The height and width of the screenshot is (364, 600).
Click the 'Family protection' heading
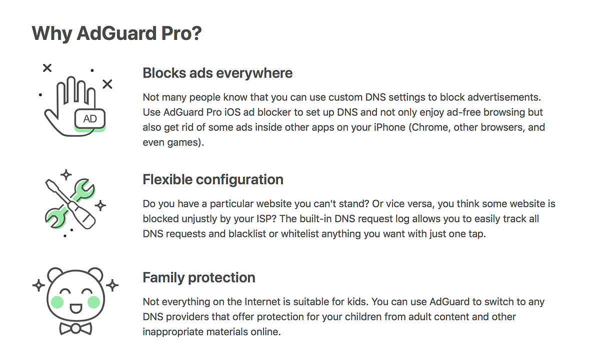pos(199,278)
